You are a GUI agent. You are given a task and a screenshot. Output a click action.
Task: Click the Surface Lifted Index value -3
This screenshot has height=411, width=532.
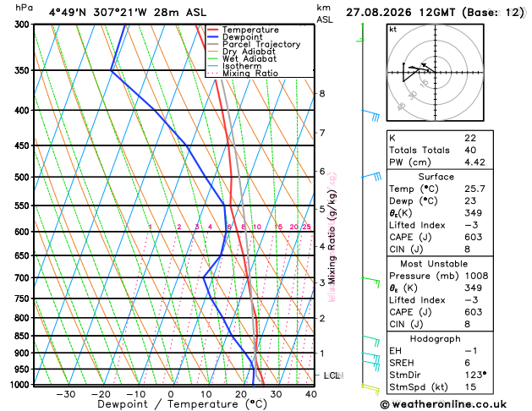pos(472,225)
